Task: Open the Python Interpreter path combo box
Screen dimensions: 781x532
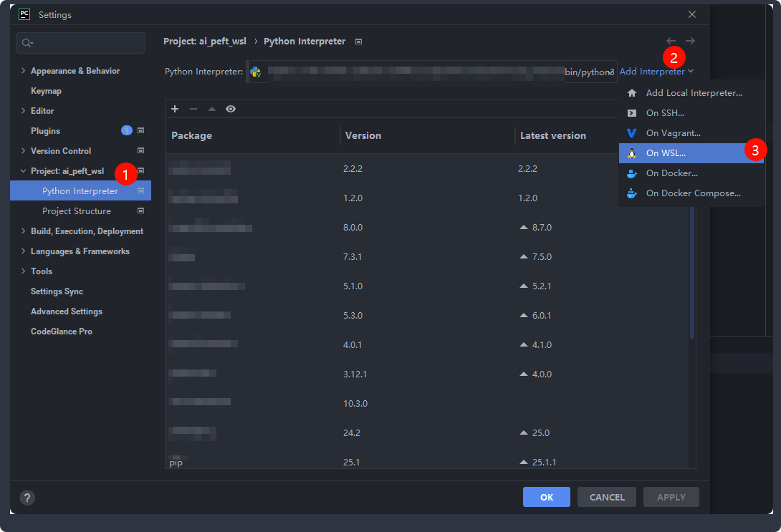Action: (431, 72)
